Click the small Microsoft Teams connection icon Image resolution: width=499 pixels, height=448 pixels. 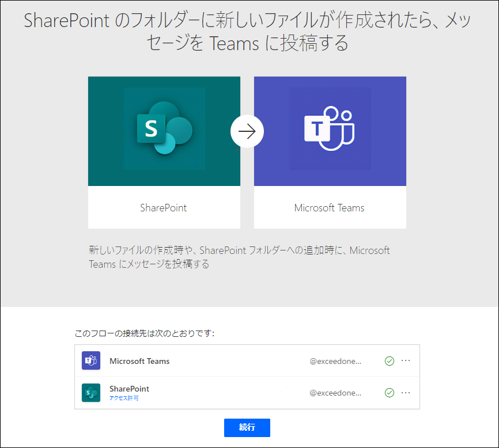point(91,360)
